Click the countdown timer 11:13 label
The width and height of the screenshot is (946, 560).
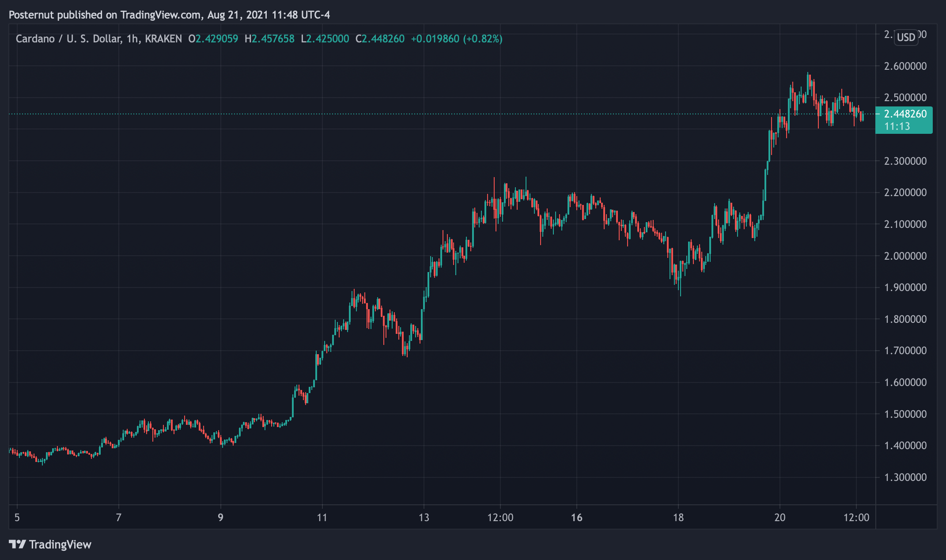(x=897, y=127)
